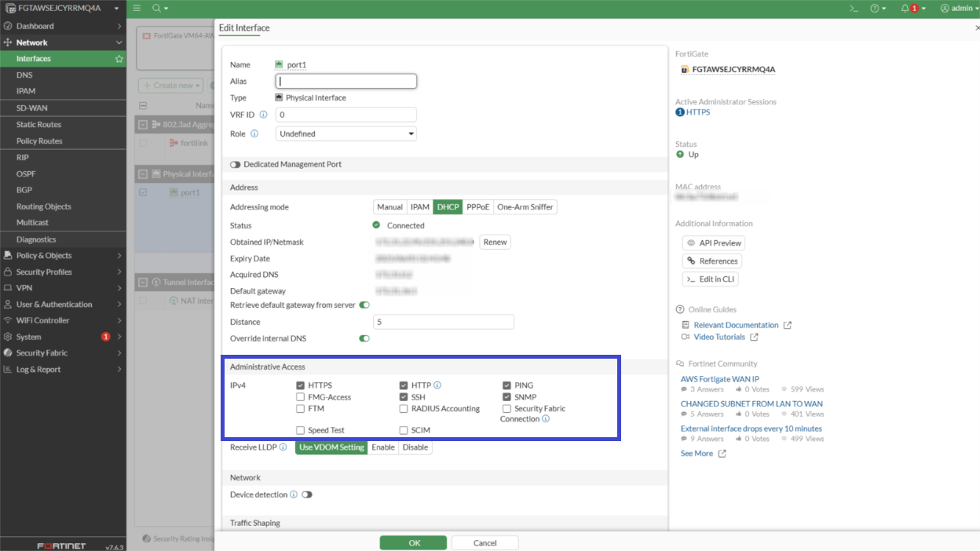Check Speed Test checkbox
The height and width of the screenshot is (551, 980).
tap(301, 430)
